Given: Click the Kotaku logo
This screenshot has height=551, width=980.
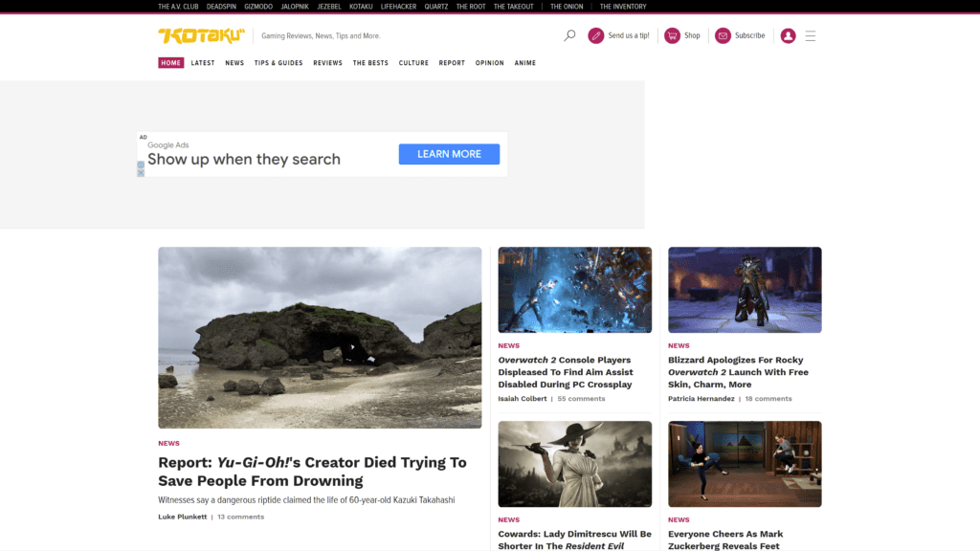Looking at the screenshot, I should click(x=201, y=35).
